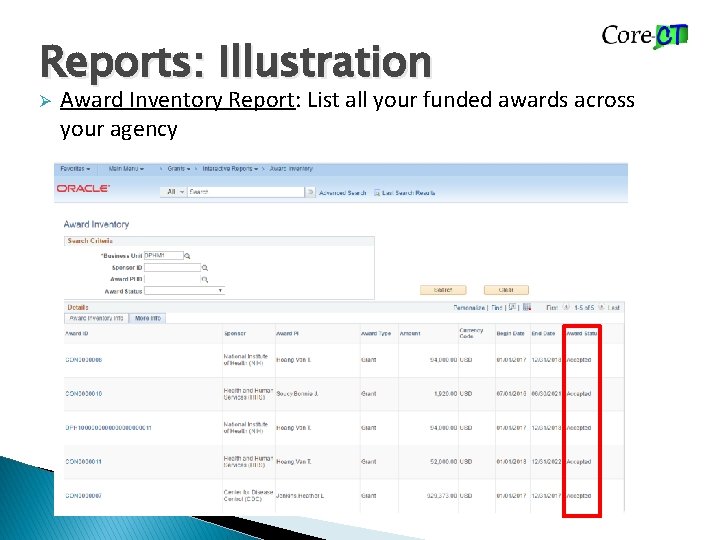The width and height of the screenshot is (720, 540).
Task: Select the begin date cell '07/01/2018'
Action: (x=512, y=394)
